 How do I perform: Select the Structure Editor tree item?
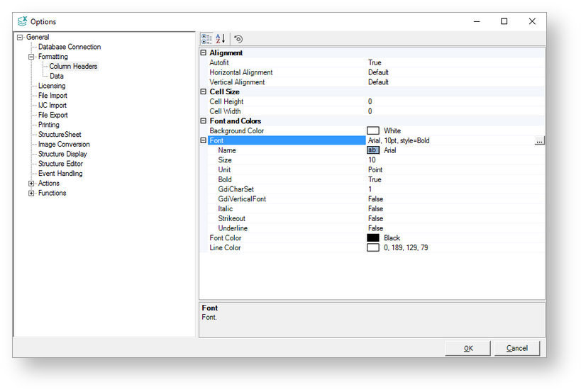[x=60, y=164]
